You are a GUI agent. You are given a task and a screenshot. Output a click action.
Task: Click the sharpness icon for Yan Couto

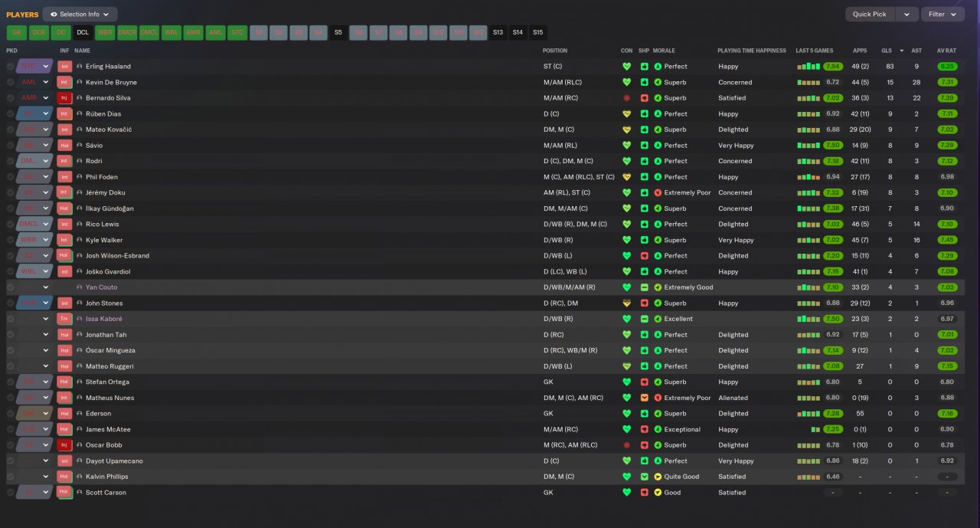(644, 287)
